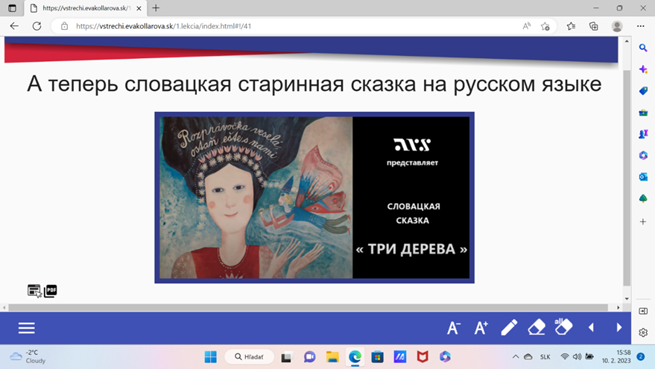The width and height of the screenshot is (655, 369).
Task: Click the slide notes icon beside PDF
Action: click(34, 291)
